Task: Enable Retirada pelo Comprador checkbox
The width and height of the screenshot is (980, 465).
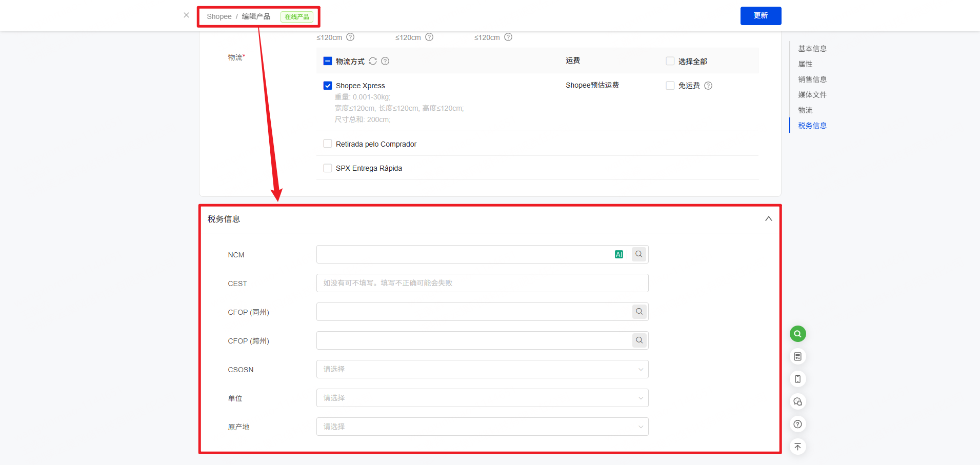Action: click(x=328, y=144)
